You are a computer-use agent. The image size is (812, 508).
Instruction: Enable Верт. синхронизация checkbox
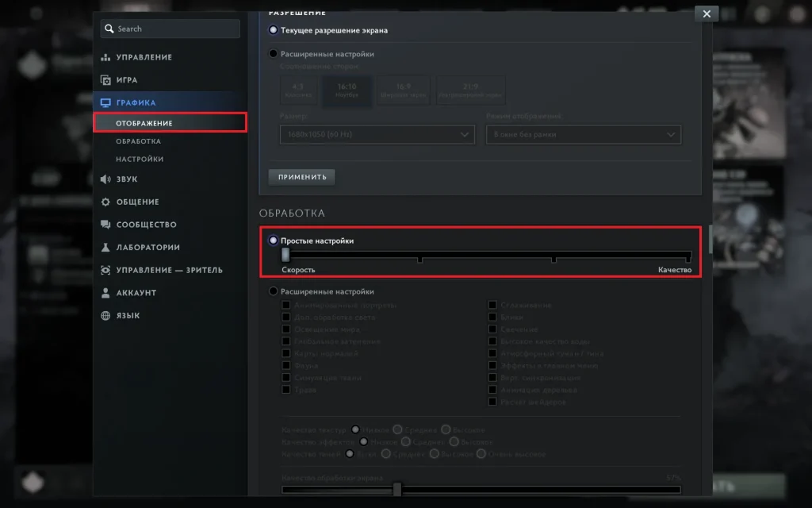click(492, 377)
